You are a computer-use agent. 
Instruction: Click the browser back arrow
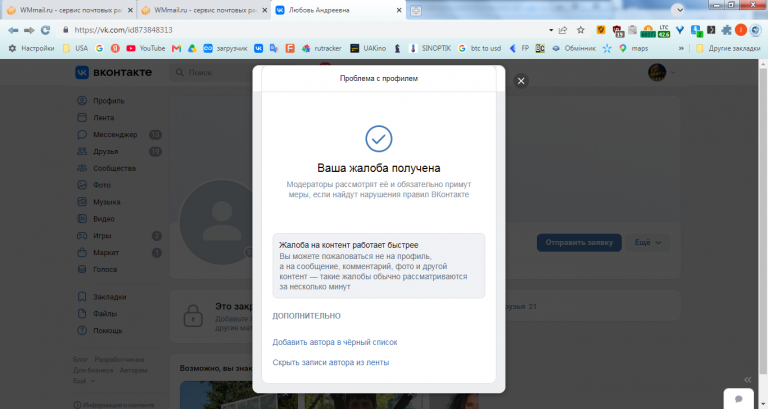point(13,30)
